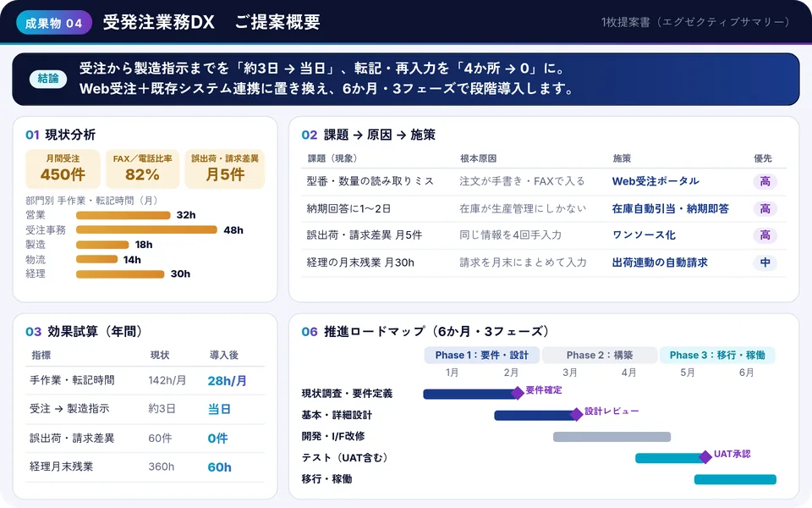Click the 移行・稼働 Gantt bar
Viewport: 812px width, 508px height.
(x=735, y=479)
